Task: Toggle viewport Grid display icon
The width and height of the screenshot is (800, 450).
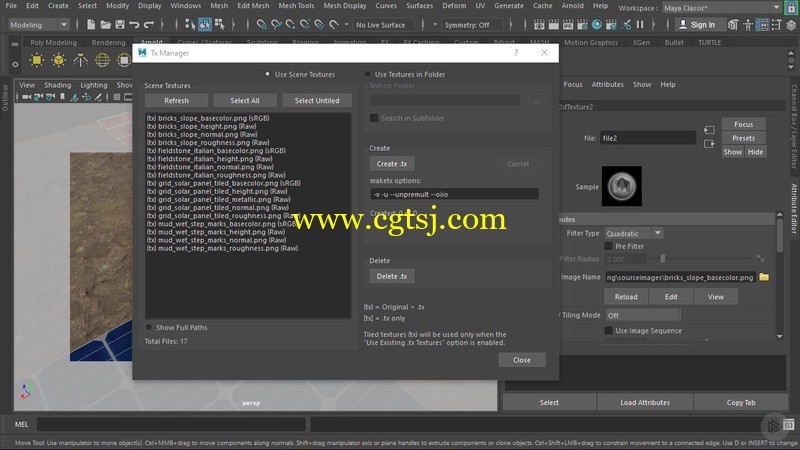Action: coord(117,97)
